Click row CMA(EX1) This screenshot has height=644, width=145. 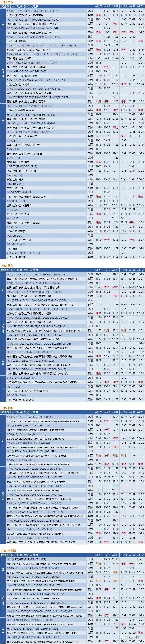[x=46, y=140]
